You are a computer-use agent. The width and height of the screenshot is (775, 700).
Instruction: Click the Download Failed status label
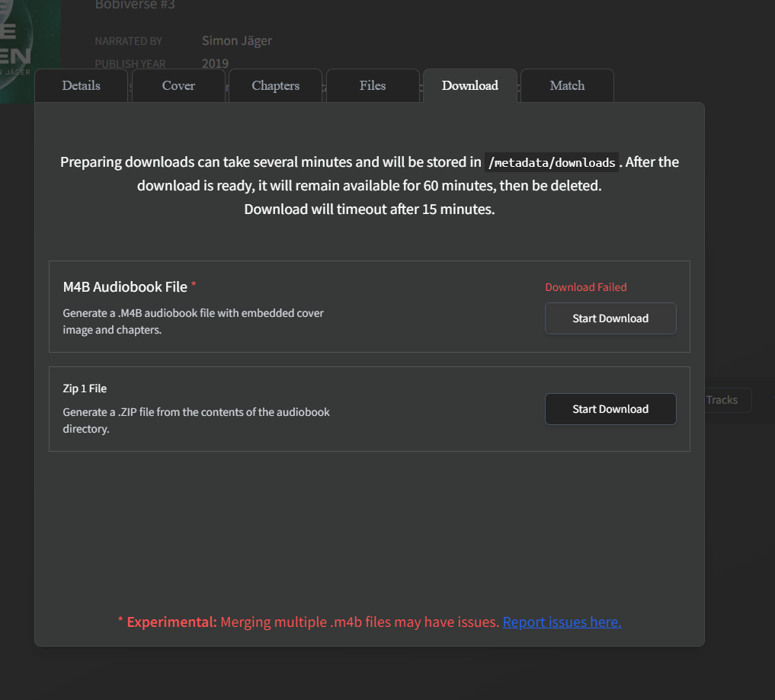coord(585,286)
